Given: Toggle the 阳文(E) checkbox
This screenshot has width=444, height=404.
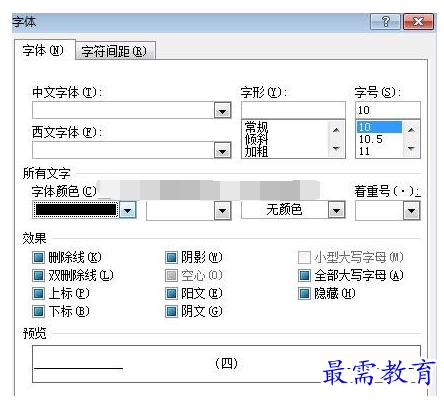Looking at the screenshot, I should pos(171,293).
